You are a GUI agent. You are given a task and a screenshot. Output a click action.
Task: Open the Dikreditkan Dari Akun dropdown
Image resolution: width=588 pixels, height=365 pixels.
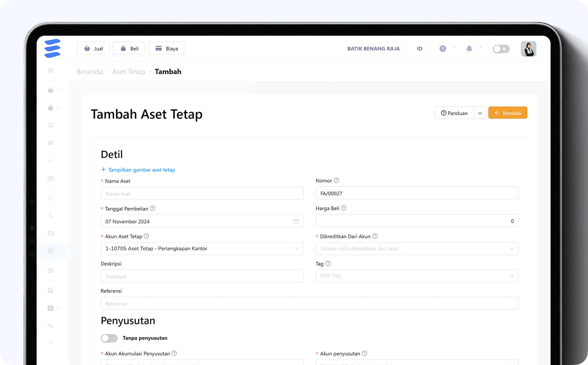(x=417, y=248)
